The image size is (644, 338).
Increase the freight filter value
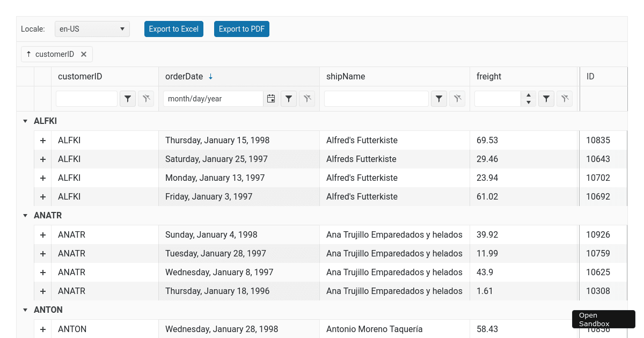click(529, 95)
